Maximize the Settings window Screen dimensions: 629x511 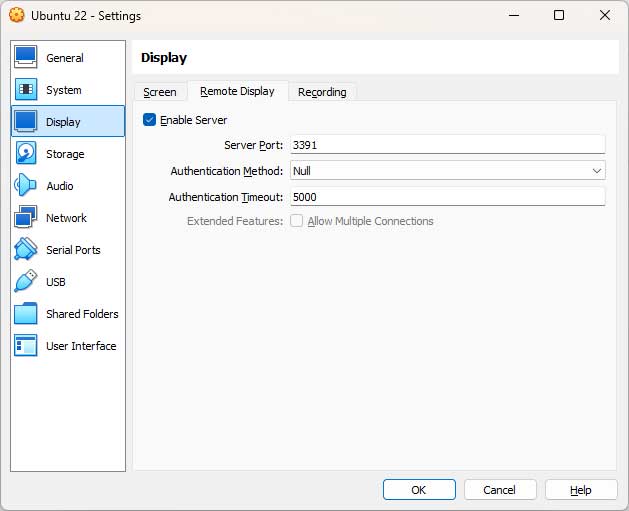(x=559, y=15)
